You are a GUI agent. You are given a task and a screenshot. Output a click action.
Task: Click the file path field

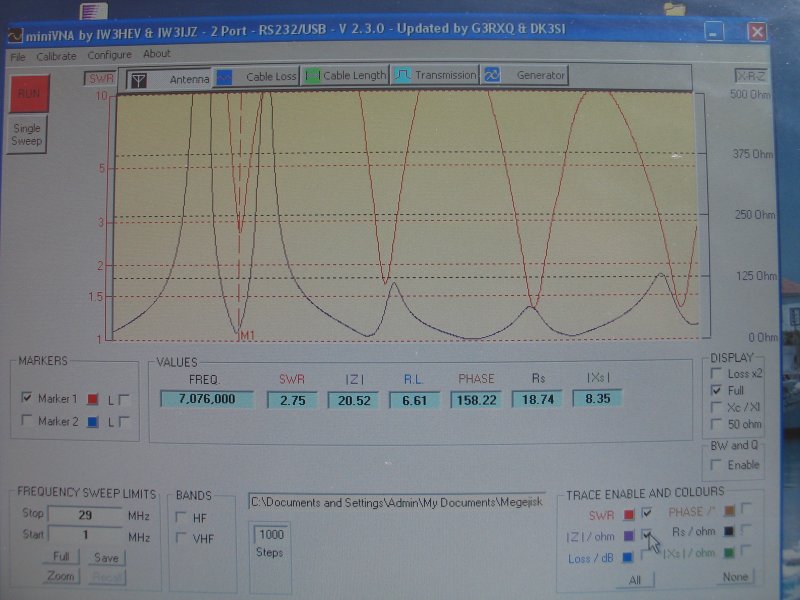click(397, 502)
